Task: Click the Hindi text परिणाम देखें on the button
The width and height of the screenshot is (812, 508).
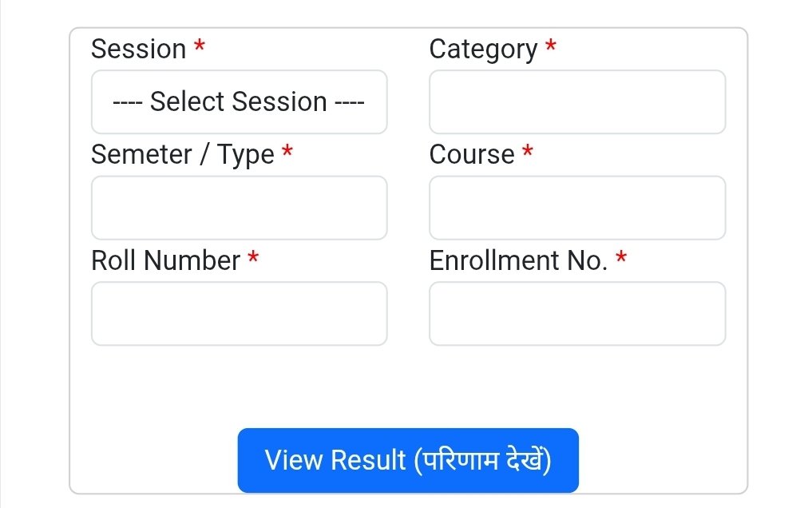Action: tap(483, 461)
